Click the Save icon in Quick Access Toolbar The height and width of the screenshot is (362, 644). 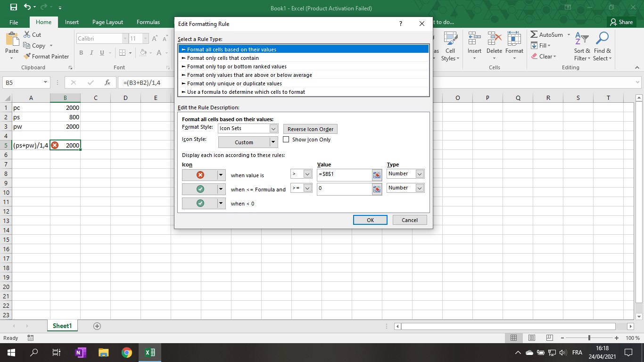tap(13, 8)
